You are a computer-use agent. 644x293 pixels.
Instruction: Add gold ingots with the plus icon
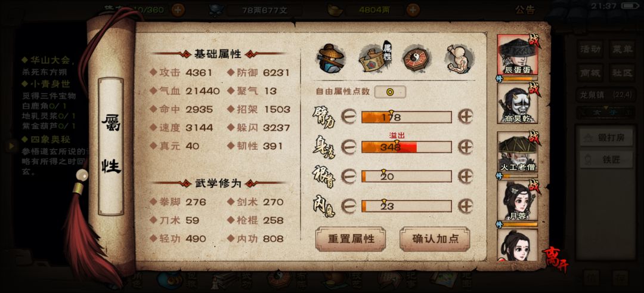[x=413, y=10]
